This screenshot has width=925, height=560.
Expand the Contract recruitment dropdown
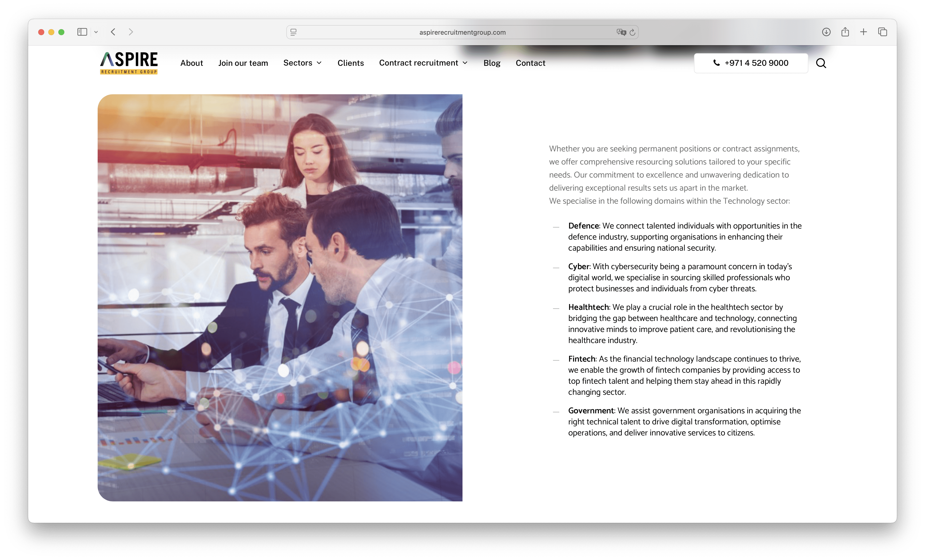point(423,63)
